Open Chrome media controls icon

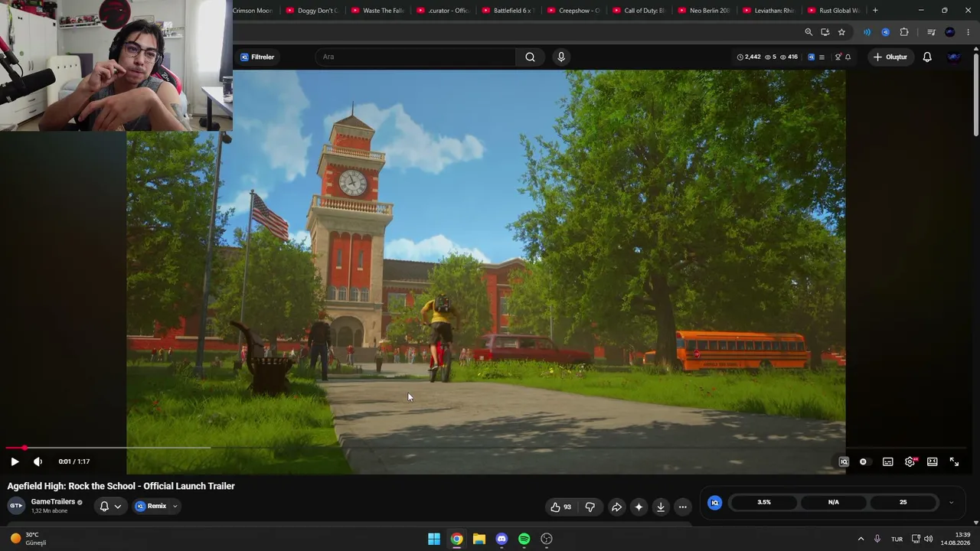pos(931,32)
